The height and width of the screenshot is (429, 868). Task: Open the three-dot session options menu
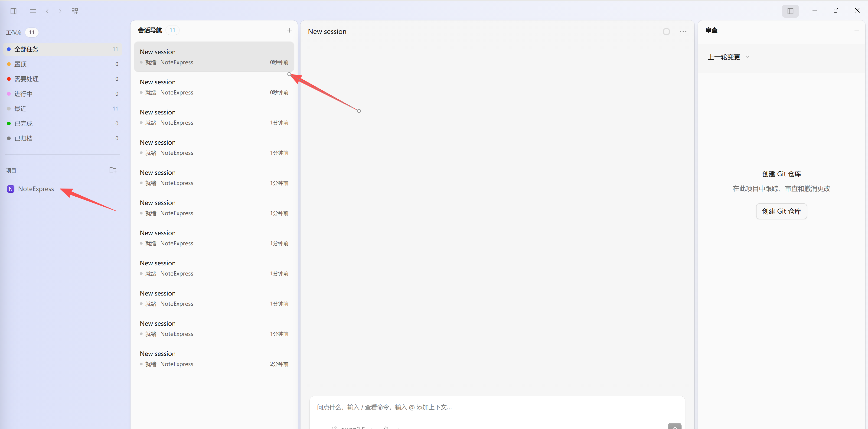coord(683,32)
